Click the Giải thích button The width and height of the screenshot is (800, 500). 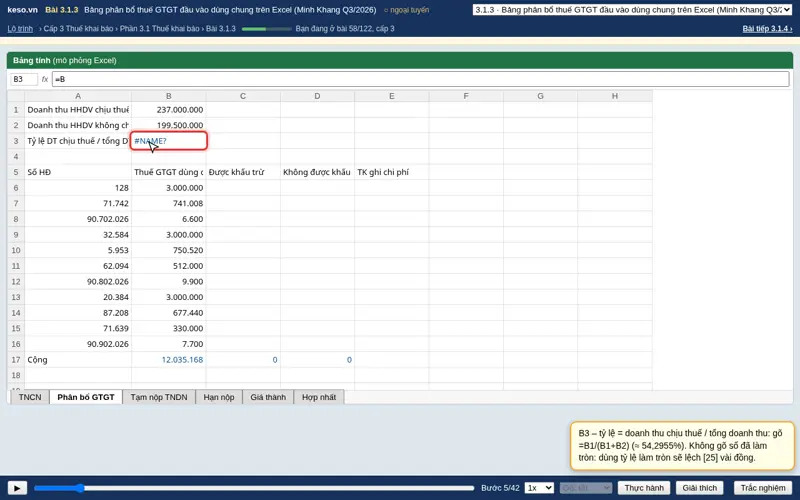(699, 488)
